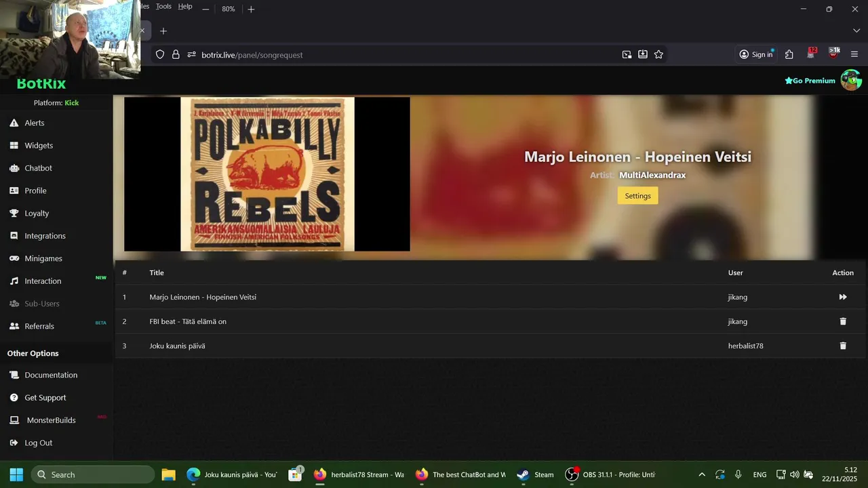Viewport: 868px width, 488px height.
Task: Click the Go Premium link
Action: pyautogui.click(x=810, y=81)
